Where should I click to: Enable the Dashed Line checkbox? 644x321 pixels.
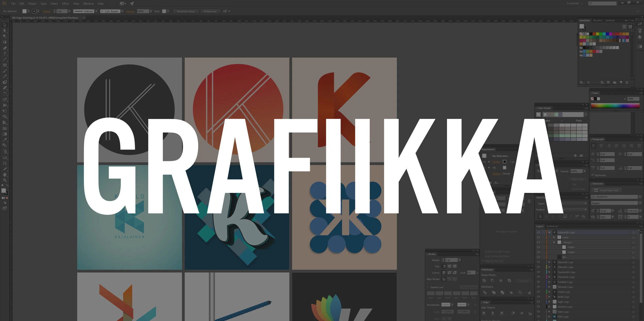(428, 287)
